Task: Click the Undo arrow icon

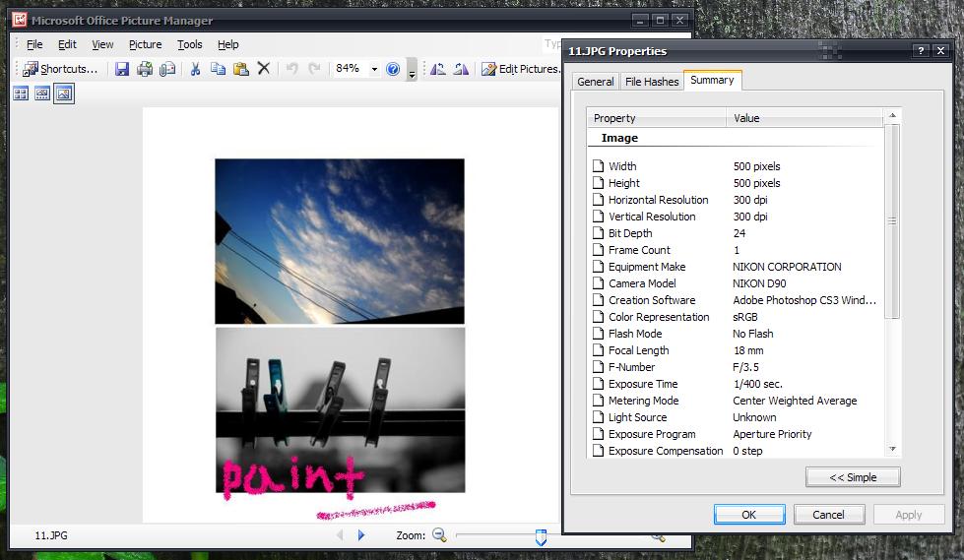Action: (x=292, y=69)
